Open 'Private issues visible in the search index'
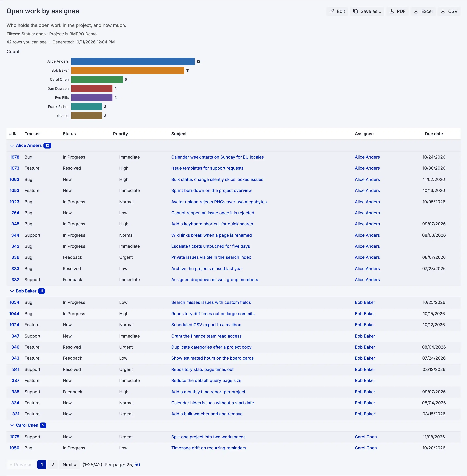This screenshot has height=476, width=467. point(211,257)
